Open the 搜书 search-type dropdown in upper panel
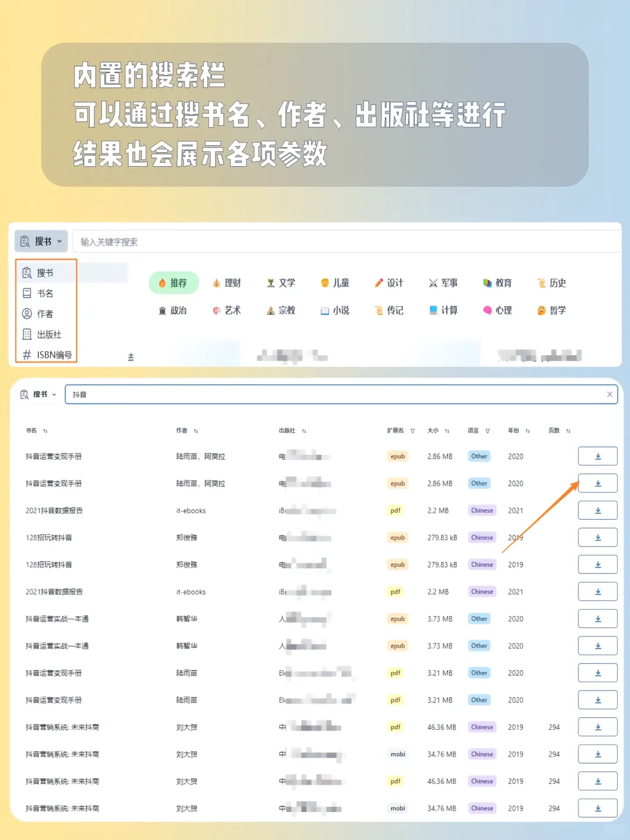This screenshot has width=630, height=840. click(x=41, y=241)
